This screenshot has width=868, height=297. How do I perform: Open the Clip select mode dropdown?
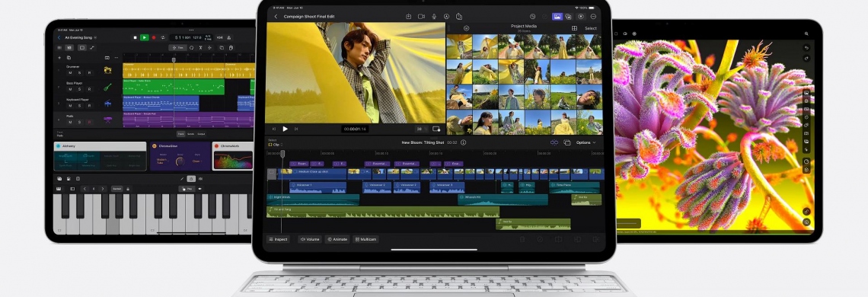pos(275,145)
